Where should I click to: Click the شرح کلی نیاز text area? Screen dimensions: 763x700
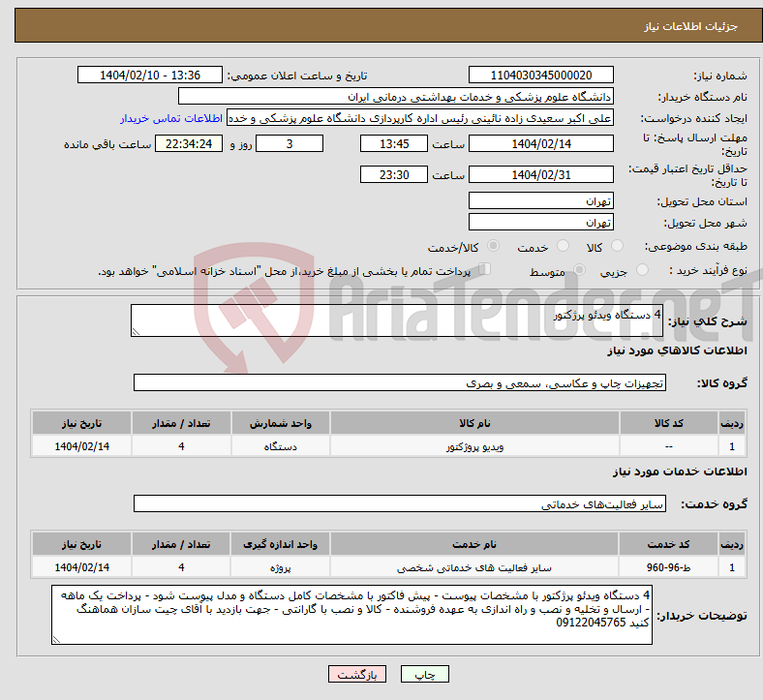(397, 320)
